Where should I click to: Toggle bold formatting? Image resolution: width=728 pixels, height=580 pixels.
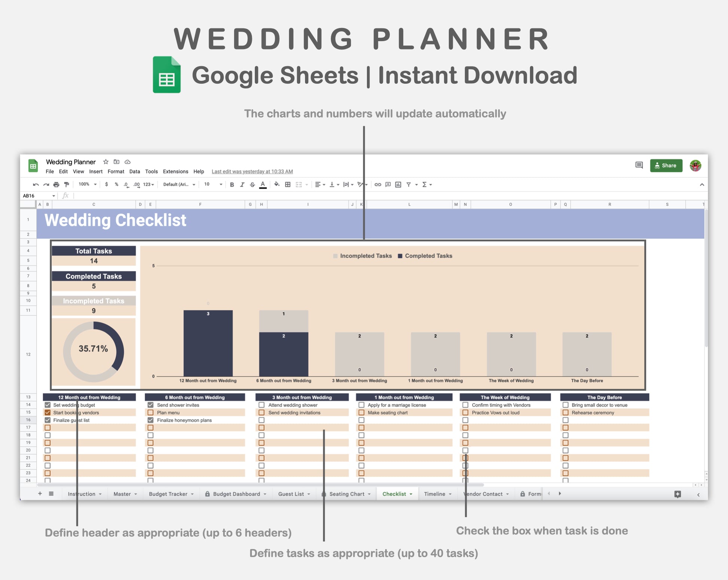[x=232, y=184]
